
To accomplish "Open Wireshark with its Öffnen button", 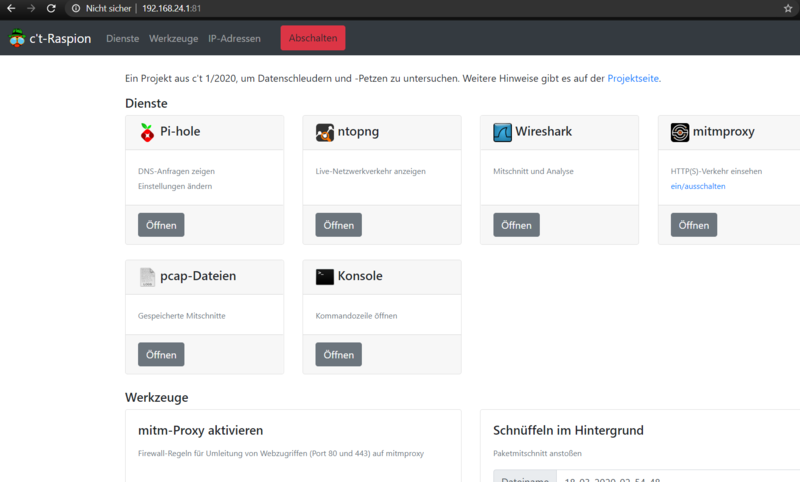I will (516, 225).
